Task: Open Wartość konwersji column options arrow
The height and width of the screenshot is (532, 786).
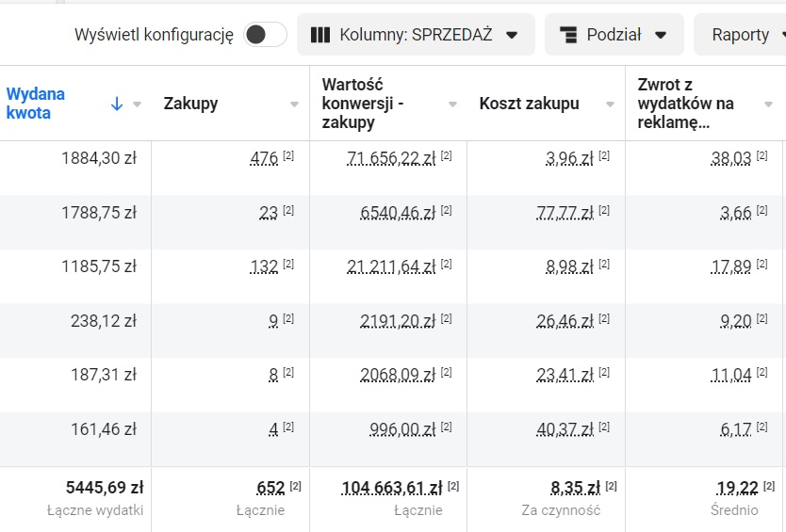Action: (452, 105)
